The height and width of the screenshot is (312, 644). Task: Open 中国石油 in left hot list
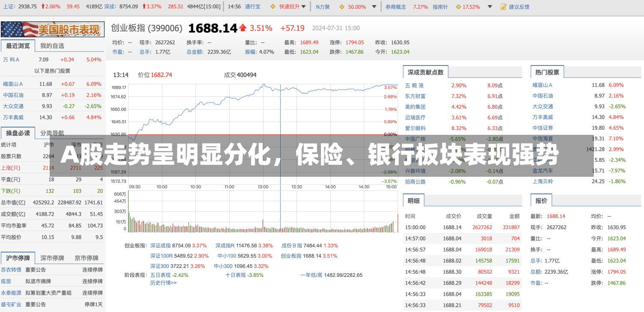[13, 95]
